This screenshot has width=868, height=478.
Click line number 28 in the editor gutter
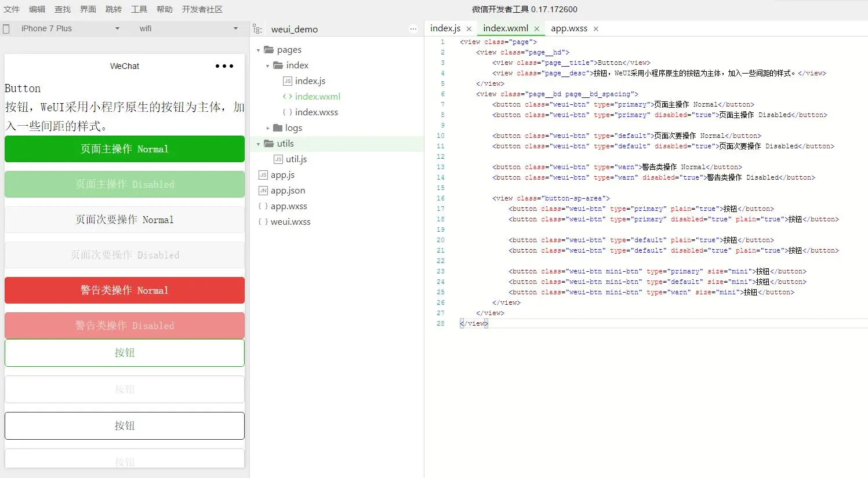[441, 323]
